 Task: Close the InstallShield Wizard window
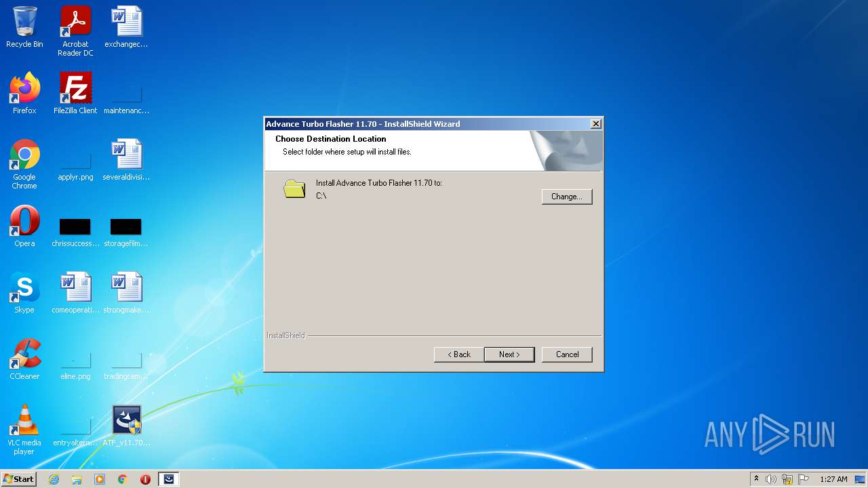point(595,124)
